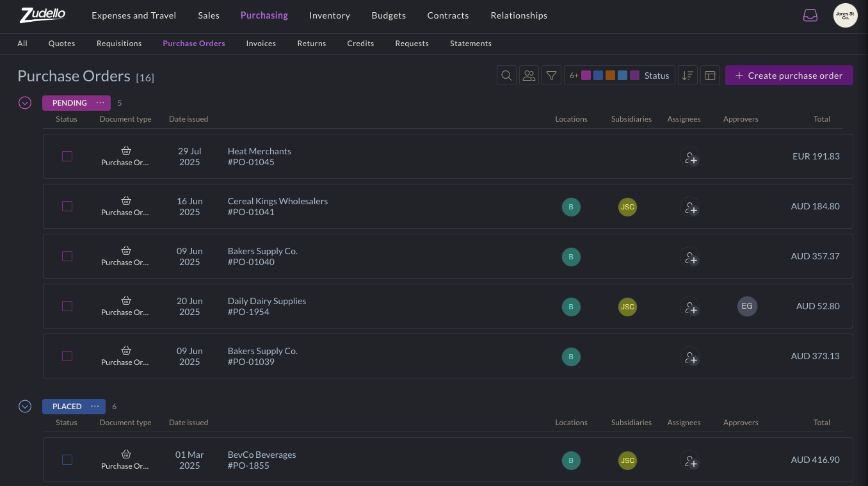This screenshot has width=868, height=486.
Task: Click the EG approver avatar
Action: pos(746,306)
